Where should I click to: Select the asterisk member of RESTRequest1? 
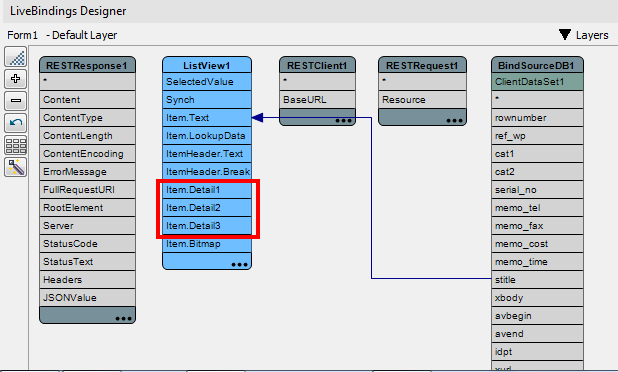click(x=422, y=82)
